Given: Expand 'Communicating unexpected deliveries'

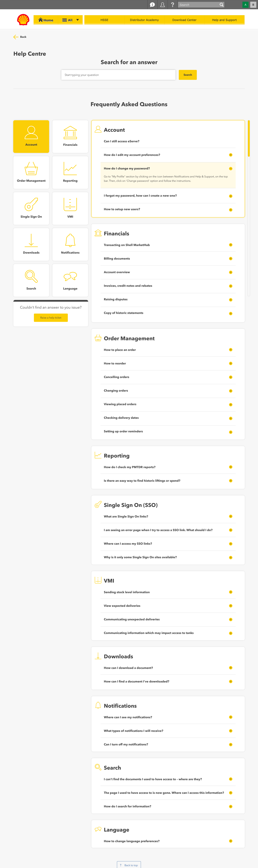Looking at the screenshot, I should [230, 620].
